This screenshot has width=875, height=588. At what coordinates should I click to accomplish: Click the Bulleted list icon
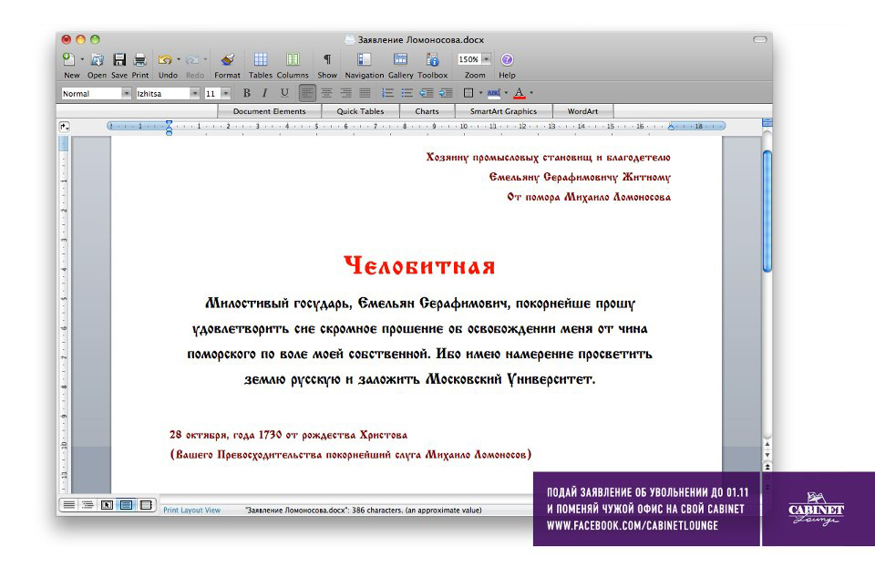coord(407,93)
